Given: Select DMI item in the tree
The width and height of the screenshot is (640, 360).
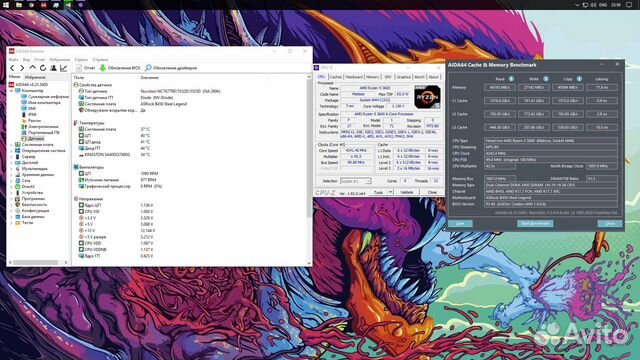Looking at the screenshot, I should pyautogui.click(x=29, y=109).
